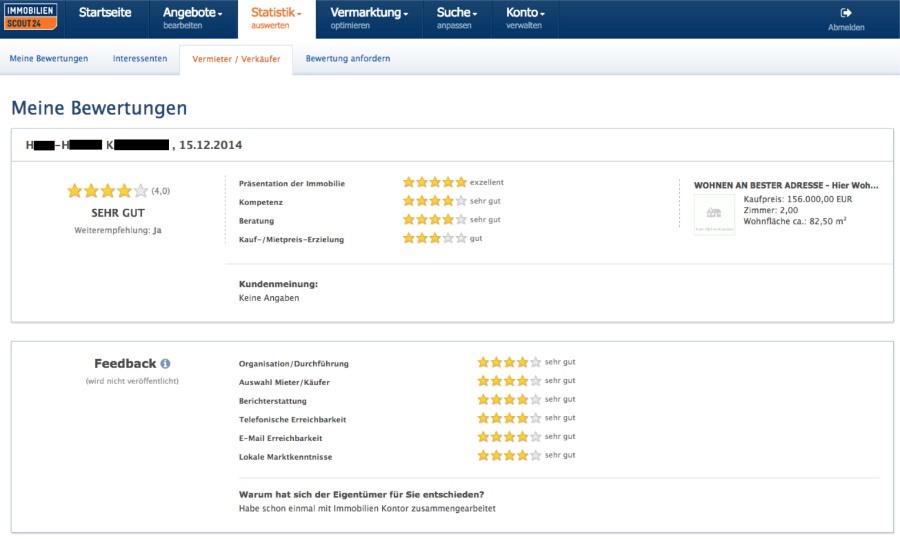Click the exzellent rating label

click(x=487, y=183)
